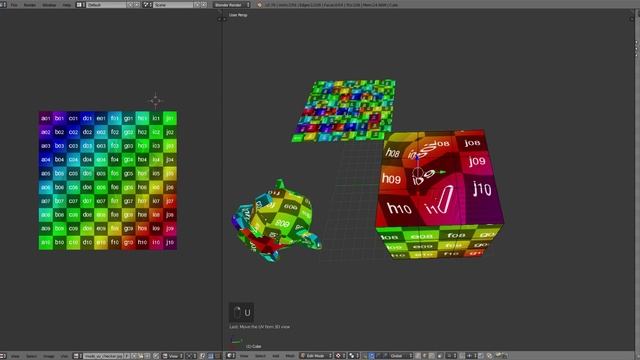The height and width of the screenshot is (360, 640).
Task: Browse screen layouts icon next to Default
Action: pyautogui.click(x=81, y=4)
